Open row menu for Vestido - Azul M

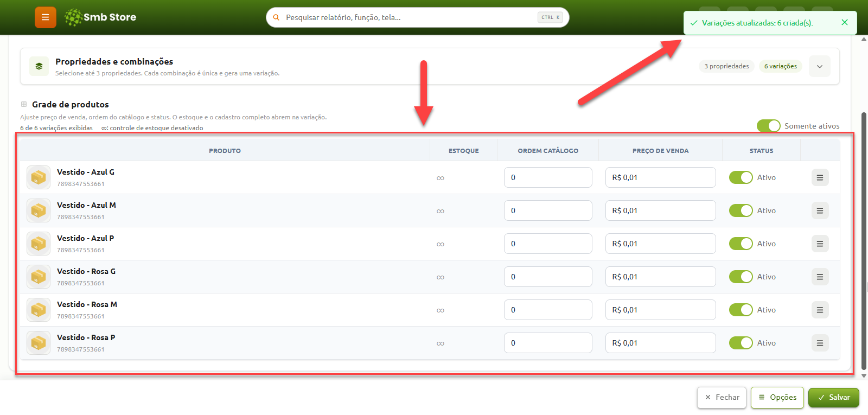point(820,210)
